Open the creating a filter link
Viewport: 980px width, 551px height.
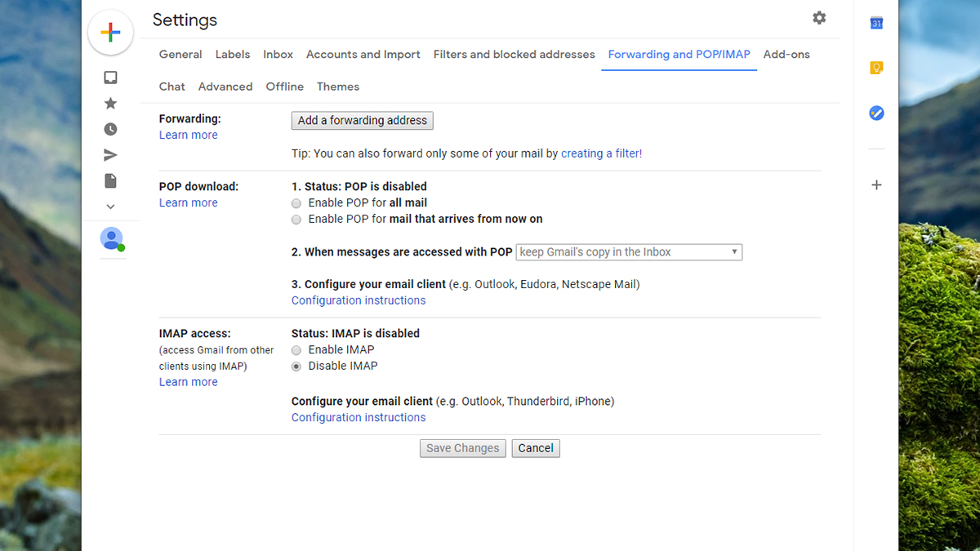tap(602, 153)
